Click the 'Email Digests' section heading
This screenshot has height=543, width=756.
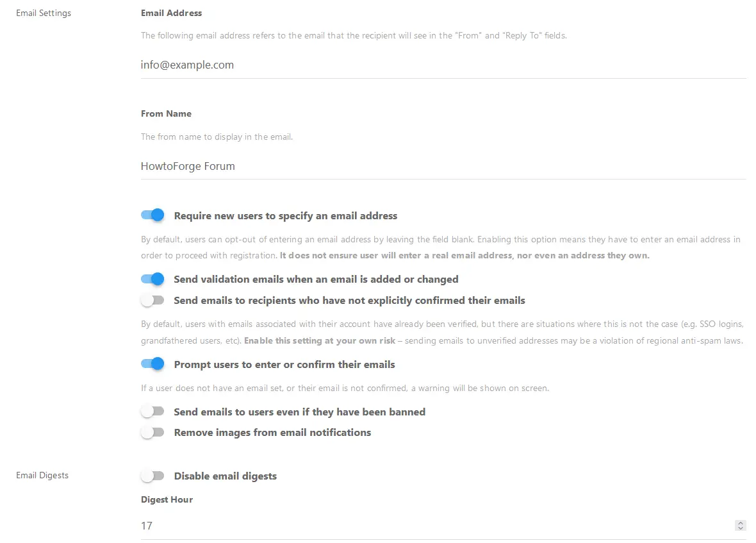pyautogui.click(x=42, y=475)
